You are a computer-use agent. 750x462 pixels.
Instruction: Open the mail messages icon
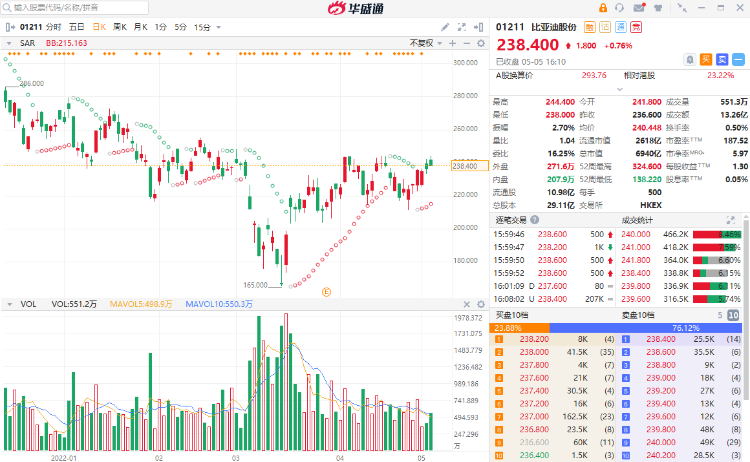(x=640, y=8)
